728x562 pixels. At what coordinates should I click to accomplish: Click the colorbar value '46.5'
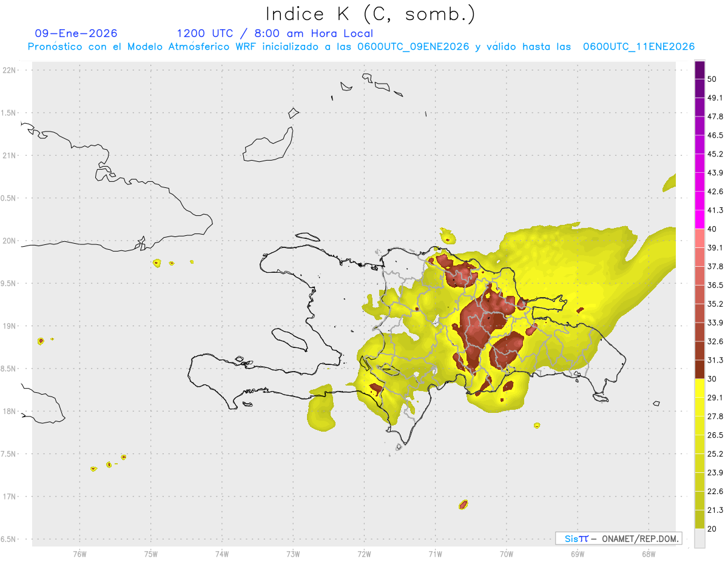(715, 136)
